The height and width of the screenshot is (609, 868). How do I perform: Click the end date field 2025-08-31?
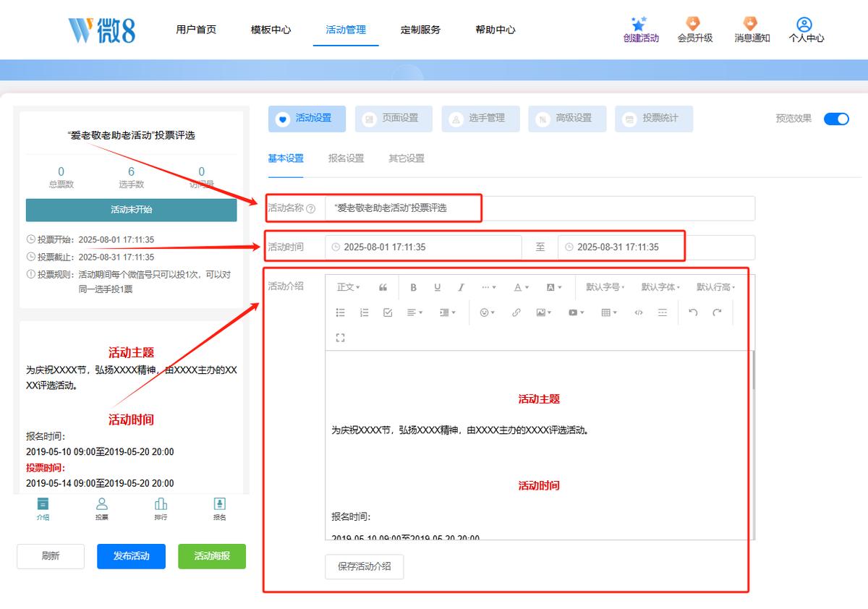[656, 247]
